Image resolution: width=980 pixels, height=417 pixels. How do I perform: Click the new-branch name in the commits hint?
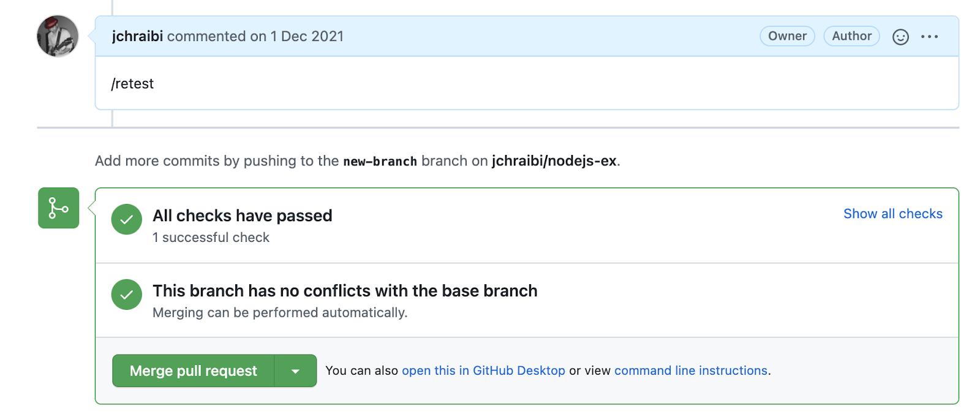380,161
